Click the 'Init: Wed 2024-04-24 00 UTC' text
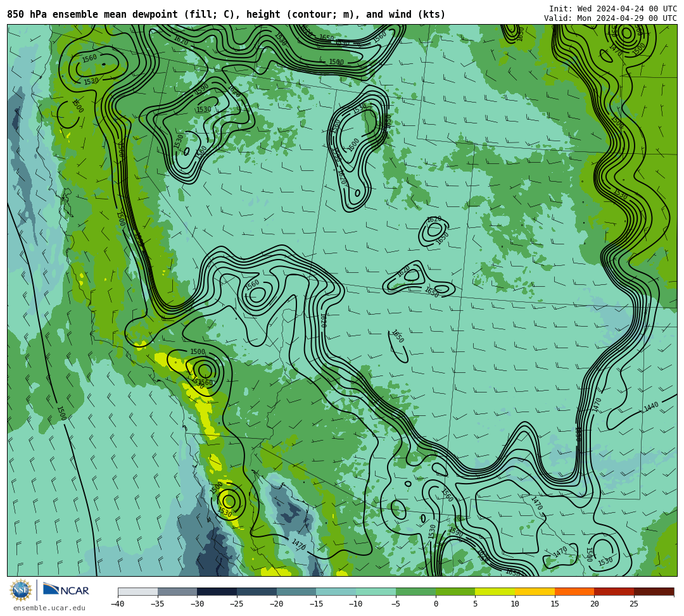The height and width of the screenshot is (616, 684). tap(613, 9)
